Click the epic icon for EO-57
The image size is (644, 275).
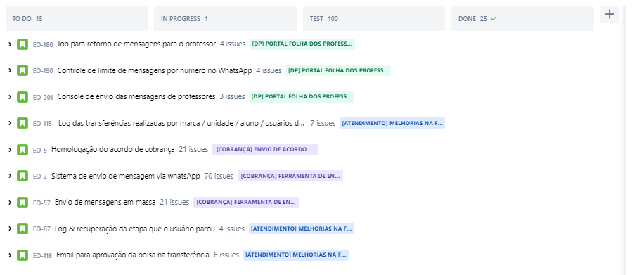coord(22,203)
